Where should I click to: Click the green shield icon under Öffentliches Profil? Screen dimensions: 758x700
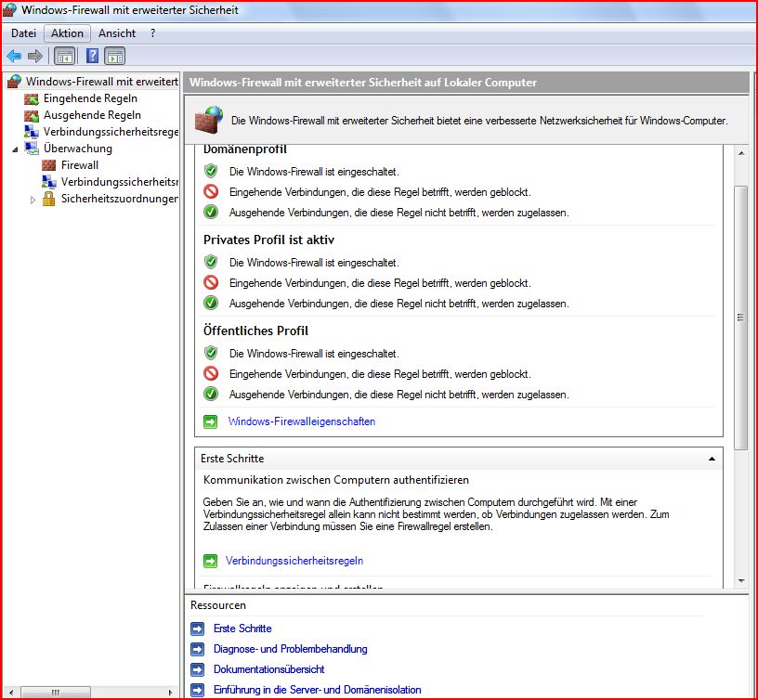tap(211, 353)
